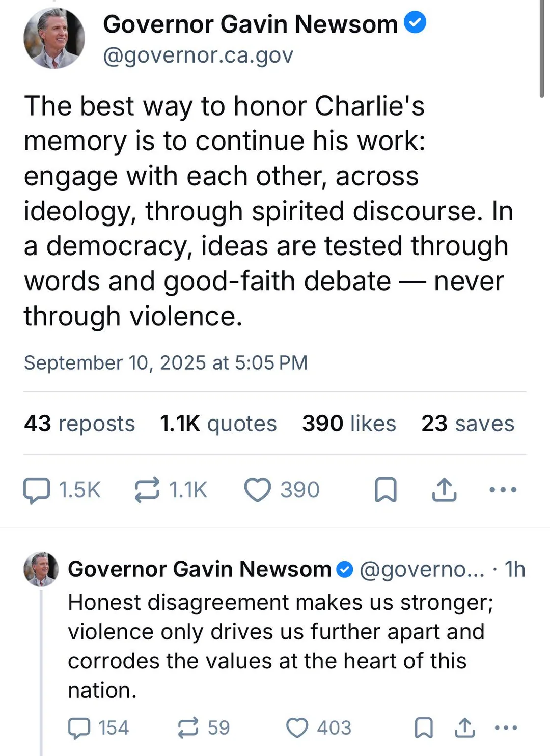Open the 1.1K quotes list

(x=218, y=424)
